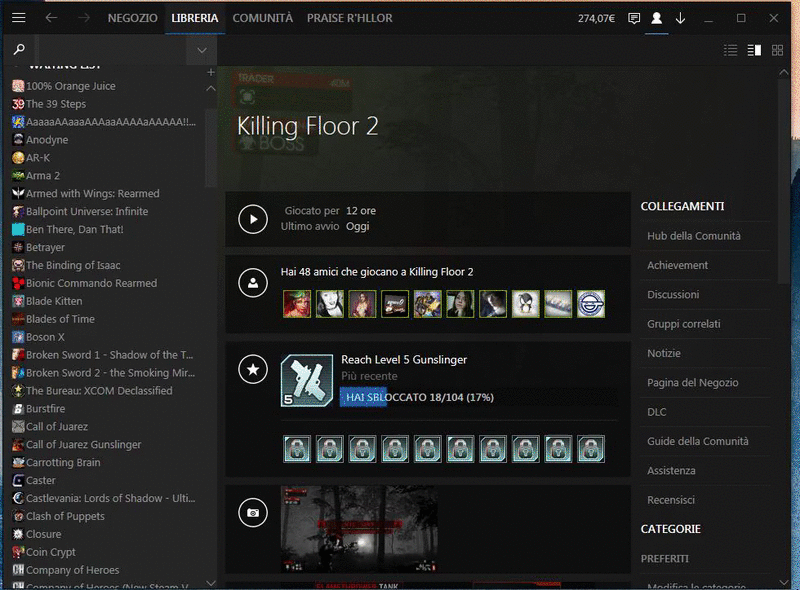
Task: Open the NEGOZIO tab
Action: [133, 18]
